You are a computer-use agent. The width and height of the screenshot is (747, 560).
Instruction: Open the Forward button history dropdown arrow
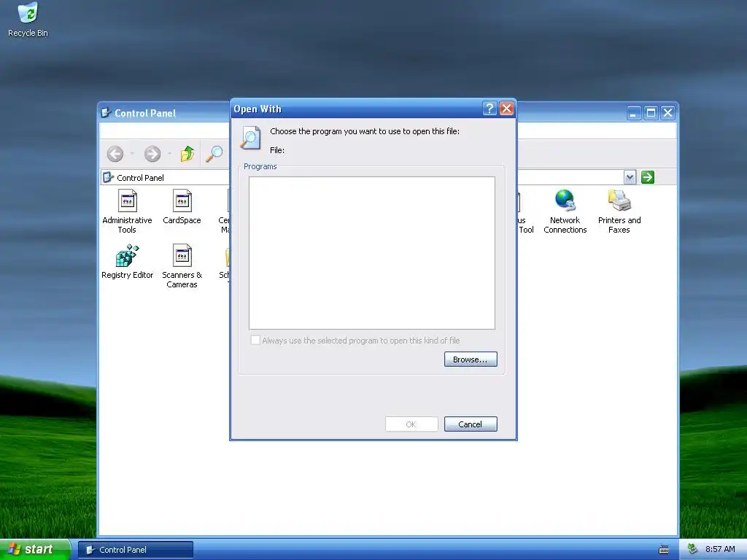point(169,154)
